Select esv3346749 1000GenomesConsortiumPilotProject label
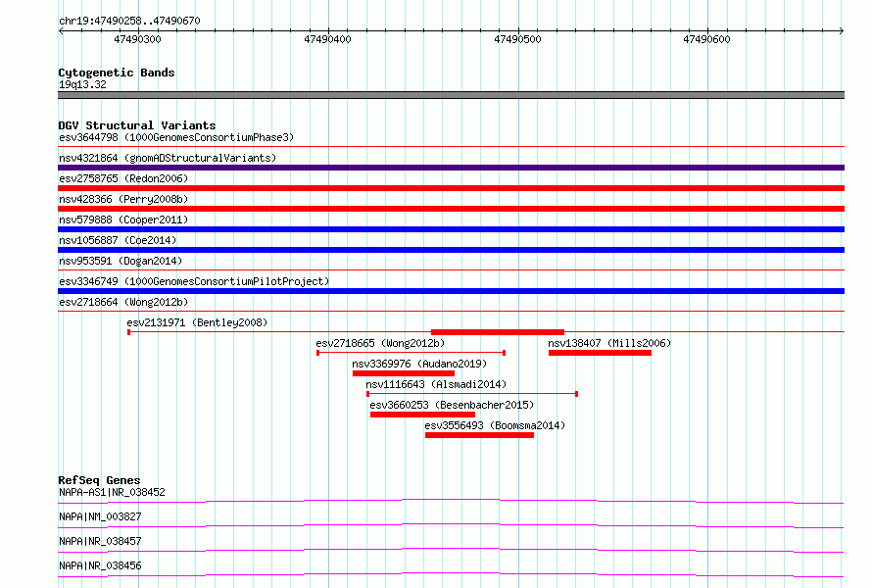 tap(194, 281)
